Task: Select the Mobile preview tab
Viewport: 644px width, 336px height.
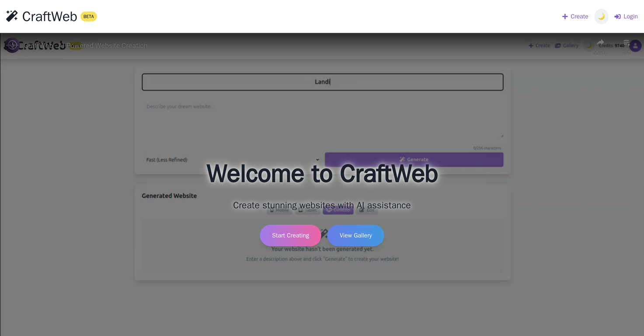Action: point(279,210)
